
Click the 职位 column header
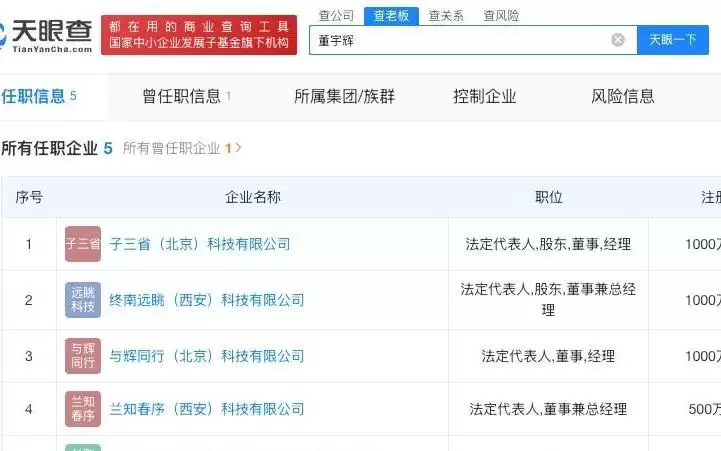pos(549,197)
